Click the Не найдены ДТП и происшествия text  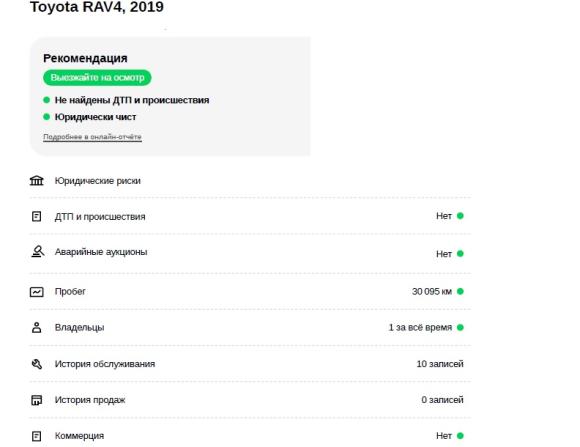tap(132, 100)
